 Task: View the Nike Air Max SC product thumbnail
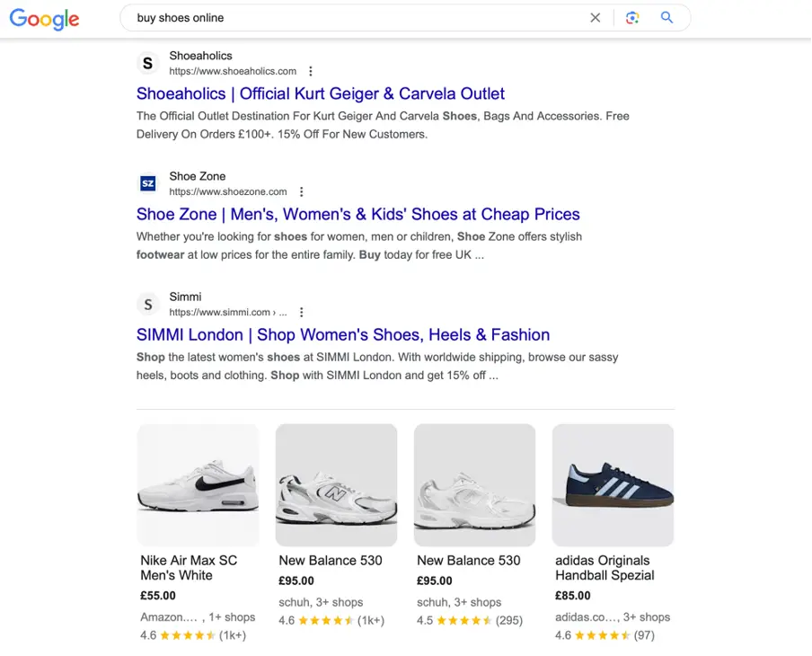coord(198,483)
